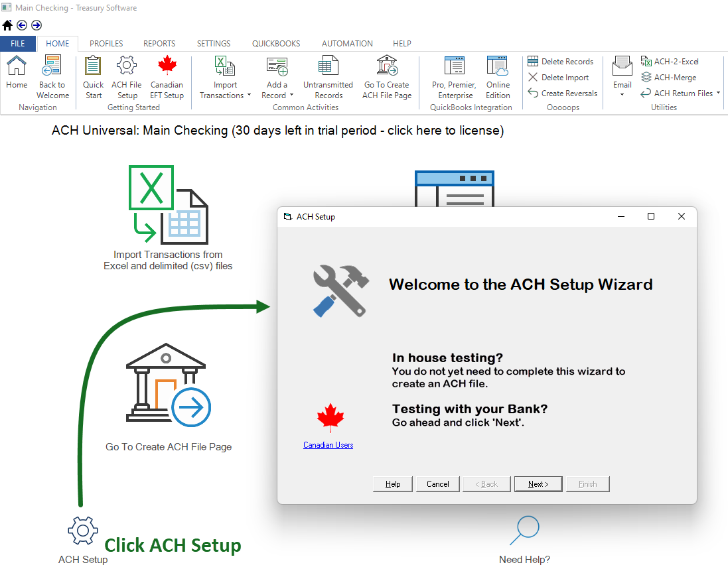
Task: Open the FILE menu tab
Action: click(18, 44)
